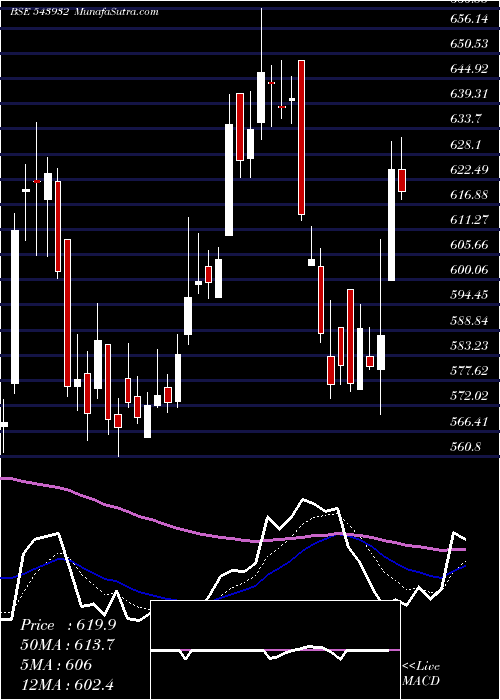Viewport: 500px width, 700px height.
Task: Click the 605.66 price axis label
Action: [467, 245]
